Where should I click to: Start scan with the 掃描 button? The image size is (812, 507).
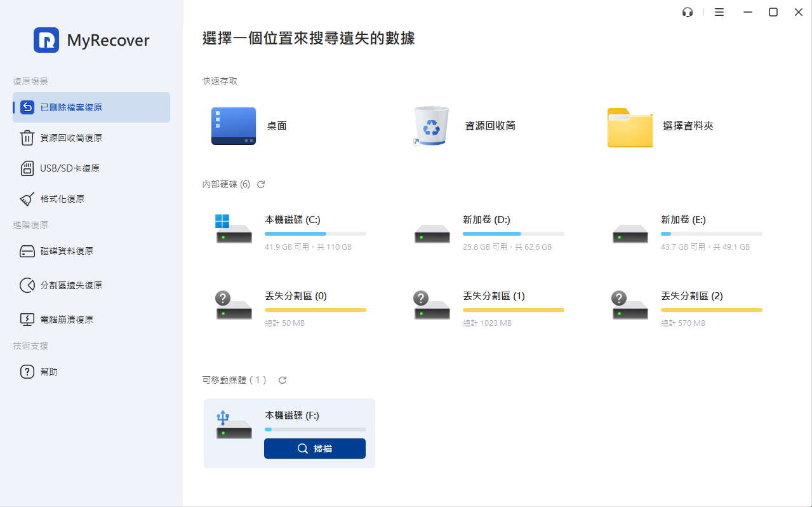point(315,449)
